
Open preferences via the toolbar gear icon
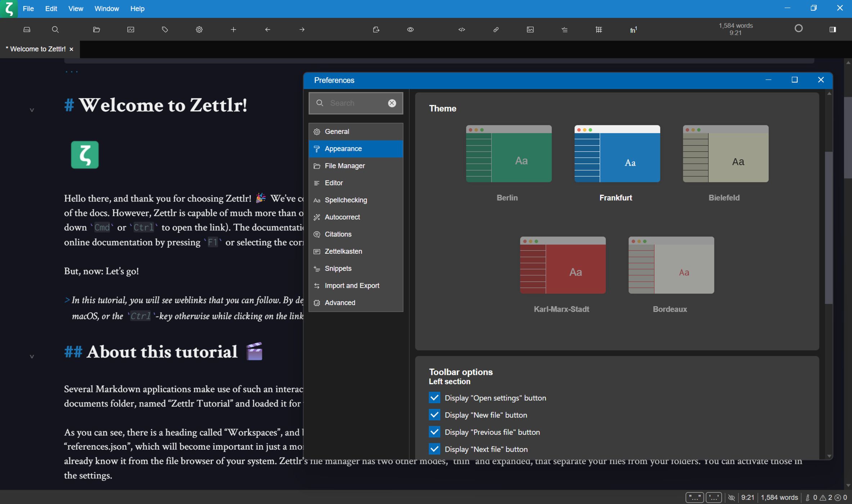pyautogui.click(x=199, y=30)
